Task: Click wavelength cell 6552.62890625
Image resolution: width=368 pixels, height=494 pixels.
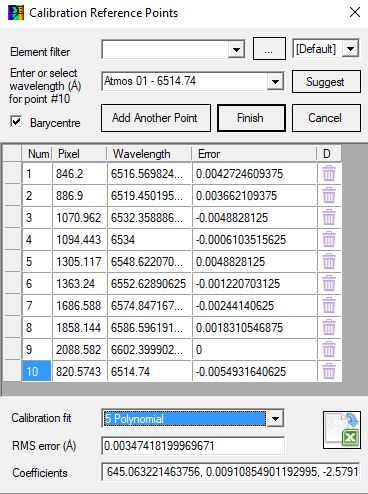Action: point(149,284)
